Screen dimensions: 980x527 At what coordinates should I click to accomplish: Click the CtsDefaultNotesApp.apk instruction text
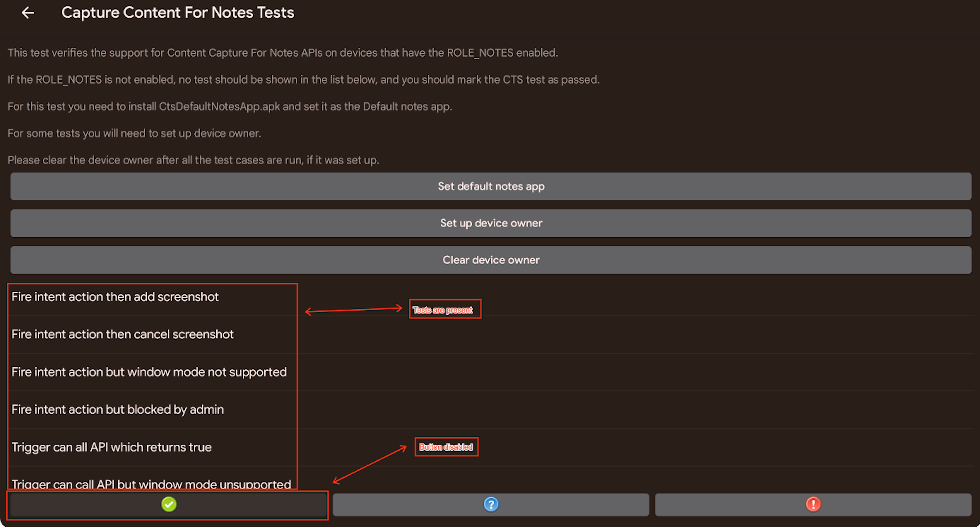coord(230,106)
